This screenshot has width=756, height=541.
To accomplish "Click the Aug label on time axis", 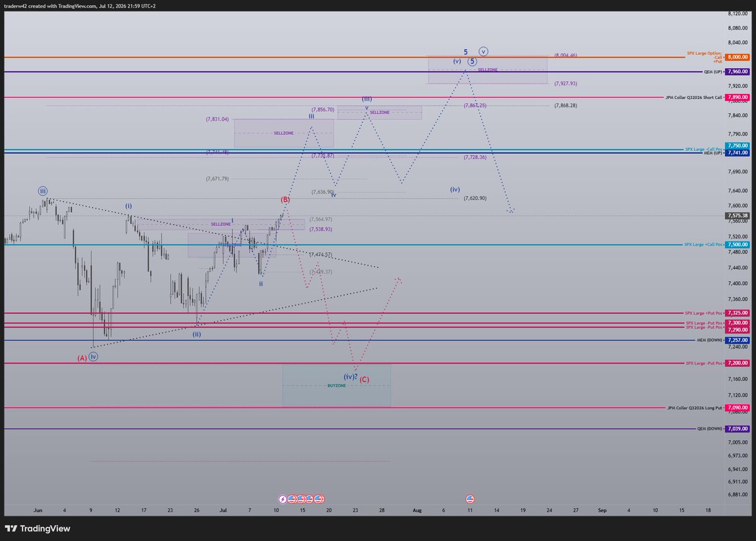I will pos(417,510).
